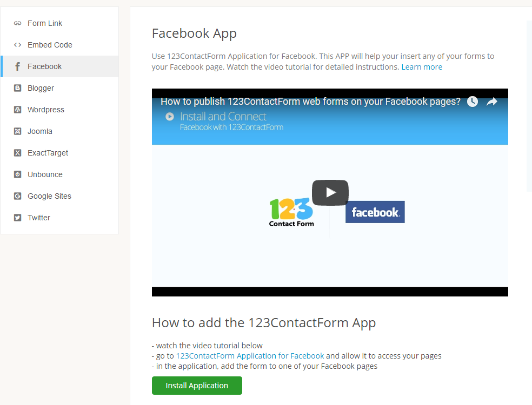
Task: Click the Form Link chain icon
Action: [x=17, y=23]
